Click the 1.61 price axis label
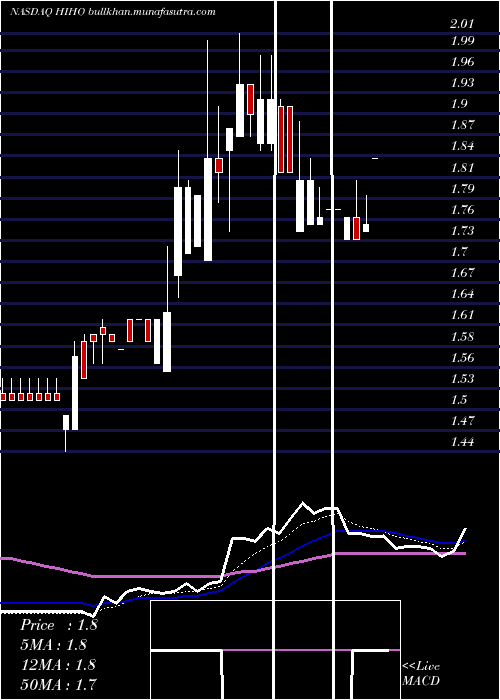Viewport: 500px width, 700px height. pyautogui.click(x=462, y=315)
